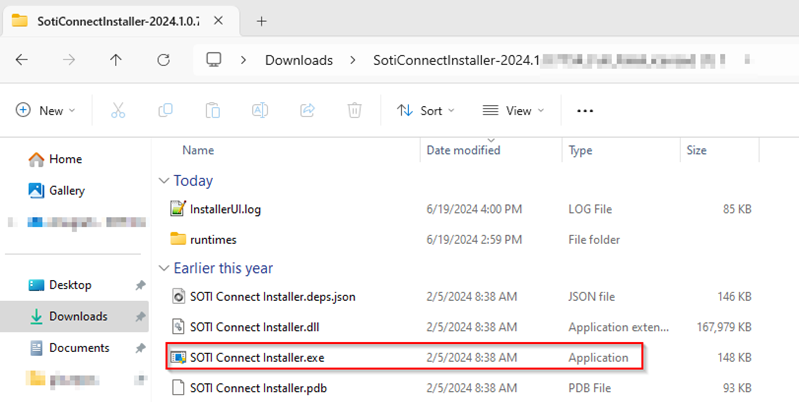
Task: Click the 6/19/2024 2:59 PM date cell
Action: tap(474, 239)
